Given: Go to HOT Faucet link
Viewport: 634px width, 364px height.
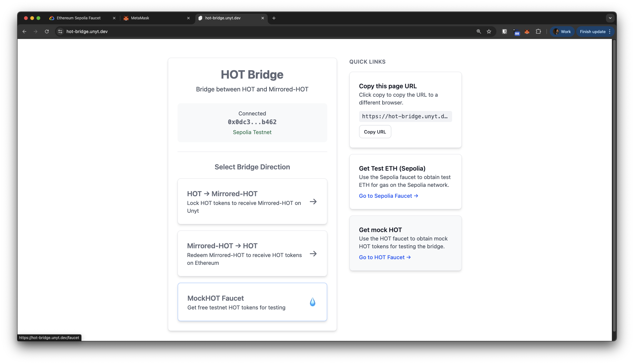Looking at the screenshot, I should click(x=385, y=257).
